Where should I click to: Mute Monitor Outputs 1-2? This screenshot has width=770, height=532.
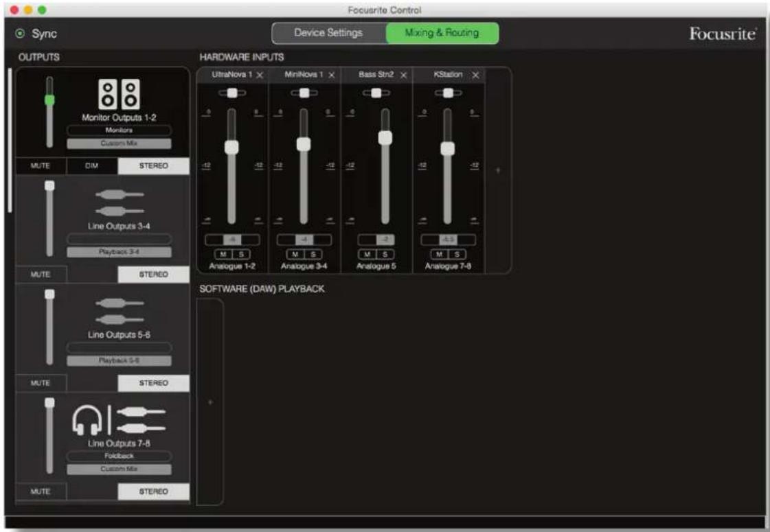coord(41,166)
